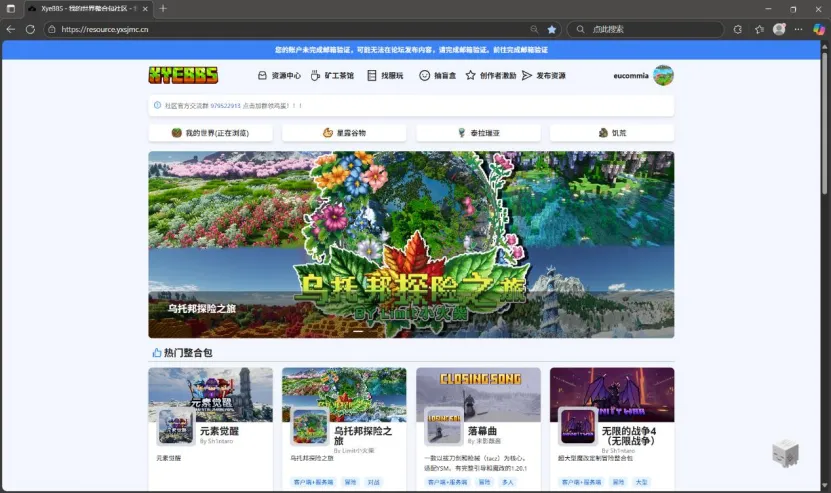This screenshot has width=831, height=493.
Task: Open the 抽盲盒 smiley face item
Action: click(438, 75)
